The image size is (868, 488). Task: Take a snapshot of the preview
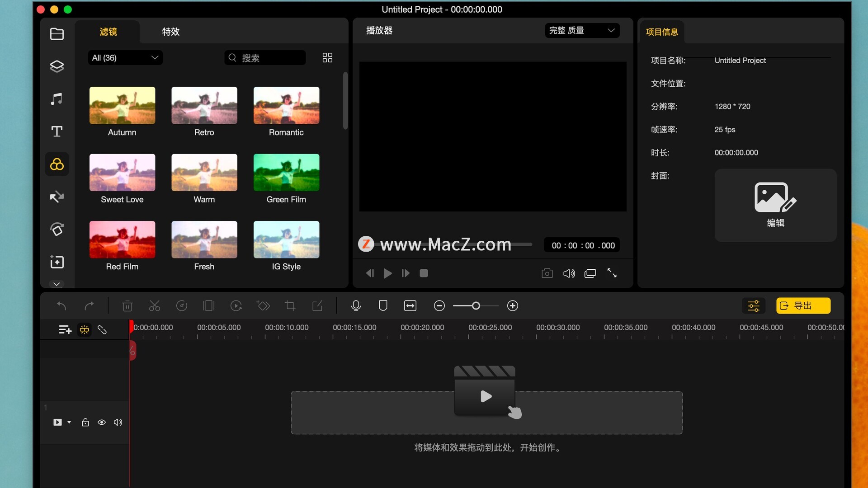[x=547, y=273]
